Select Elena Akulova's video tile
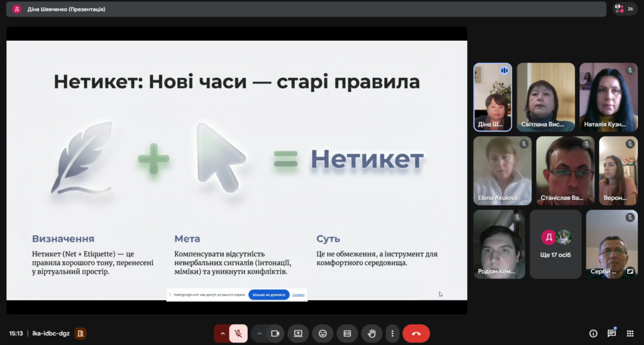 coord(502,170)
